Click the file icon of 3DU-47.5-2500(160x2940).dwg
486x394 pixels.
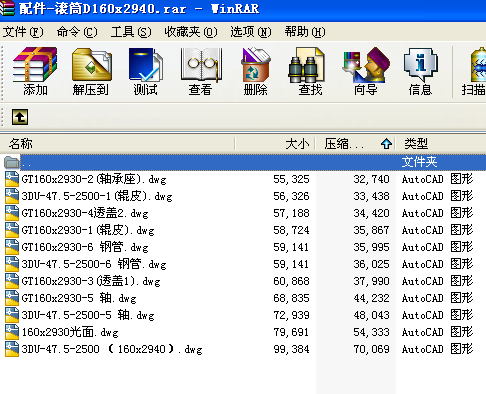coord(12,349)
